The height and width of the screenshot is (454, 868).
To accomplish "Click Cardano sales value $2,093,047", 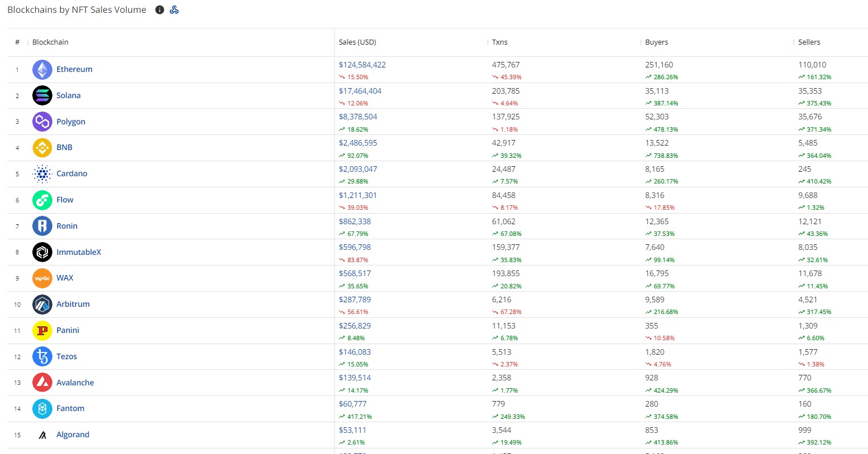I will click(x=358, y=169).
